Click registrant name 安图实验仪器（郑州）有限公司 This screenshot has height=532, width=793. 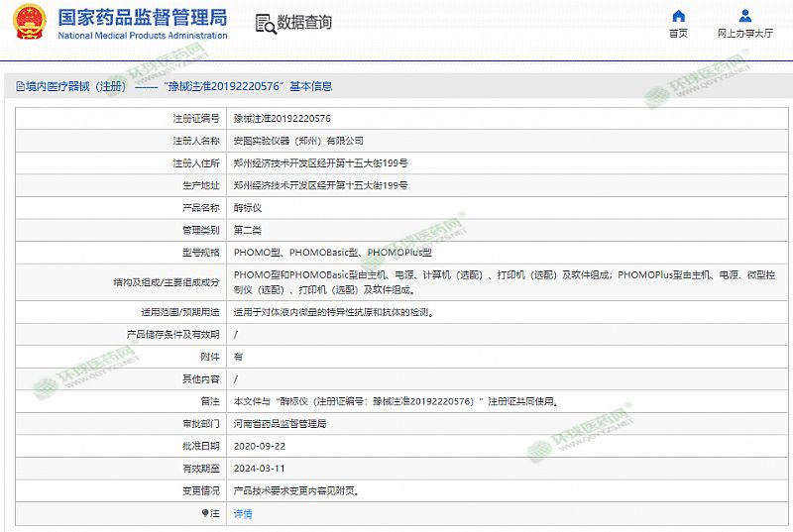click(x=297, y=141)
